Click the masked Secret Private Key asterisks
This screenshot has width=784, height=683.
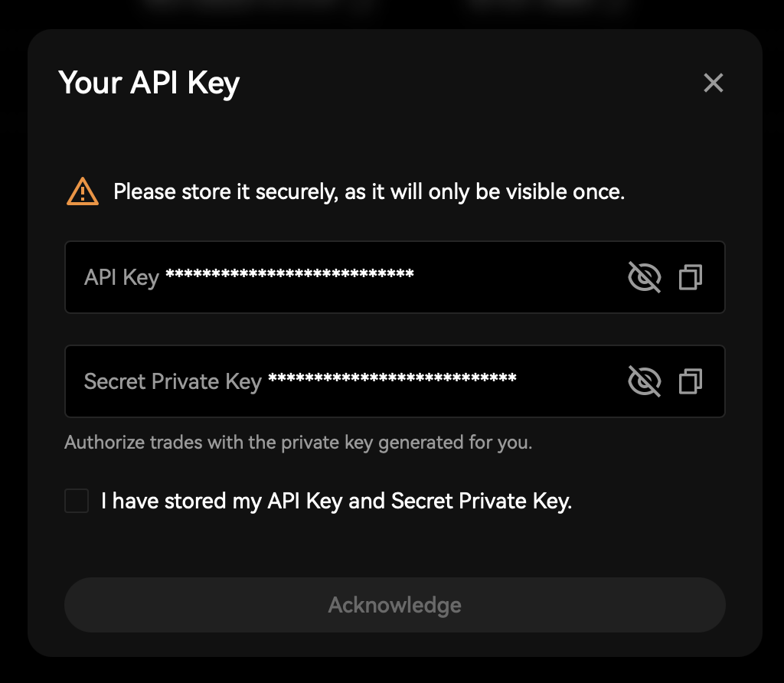[x=392, y=379]
